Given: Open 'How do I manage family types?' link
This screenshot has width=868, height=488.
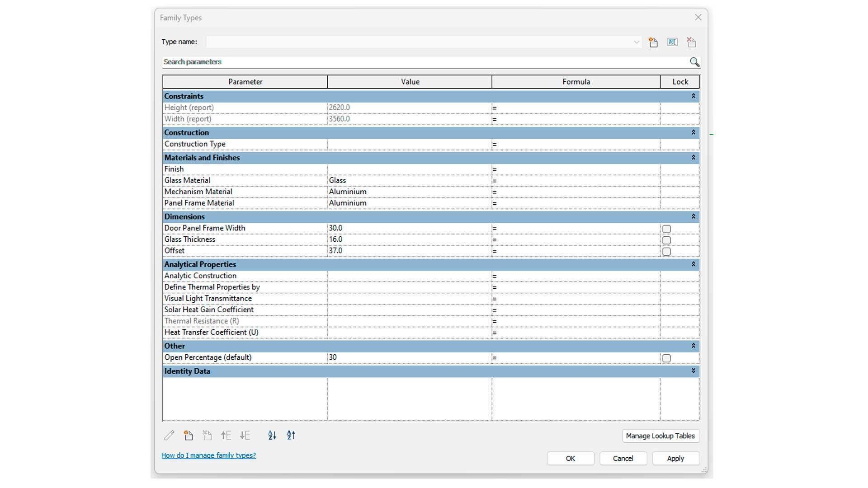Looking at the screenshot, I should (x=208, y=455).
